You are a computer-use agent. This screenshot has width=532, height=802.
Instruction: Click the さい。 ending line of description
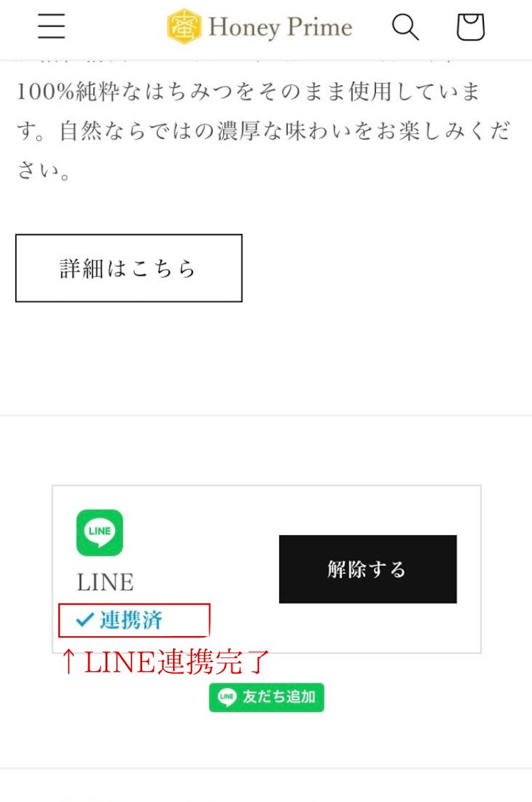(x=44, y=170)
